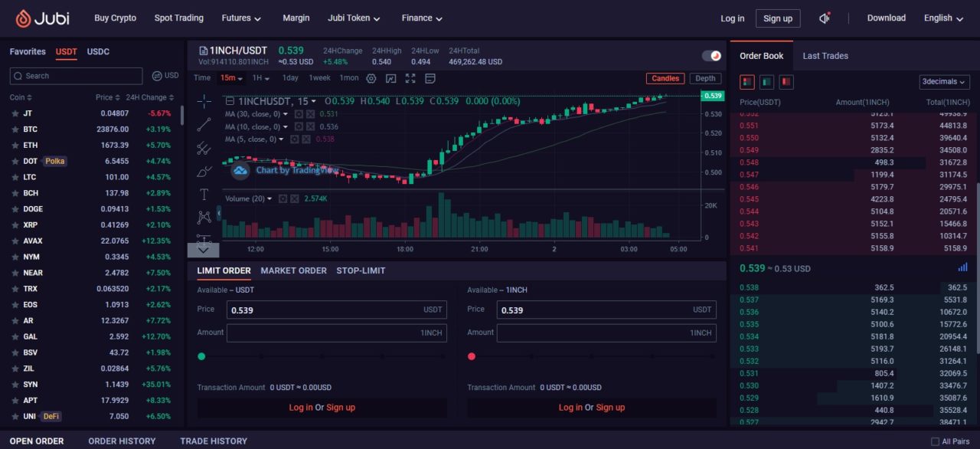Click the Jubi flame logo

tap(24, 18)
